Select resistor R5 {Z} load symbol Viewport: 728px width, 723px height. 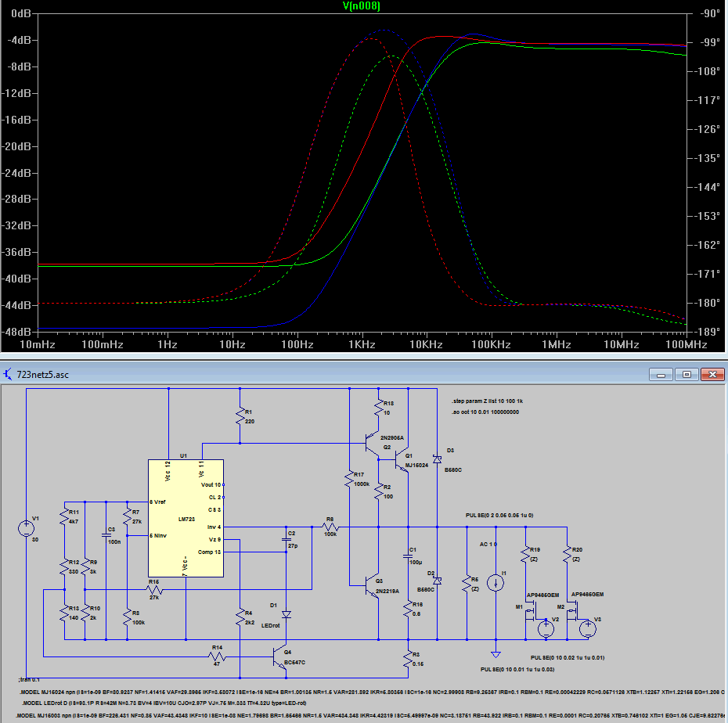pos(467,585)
